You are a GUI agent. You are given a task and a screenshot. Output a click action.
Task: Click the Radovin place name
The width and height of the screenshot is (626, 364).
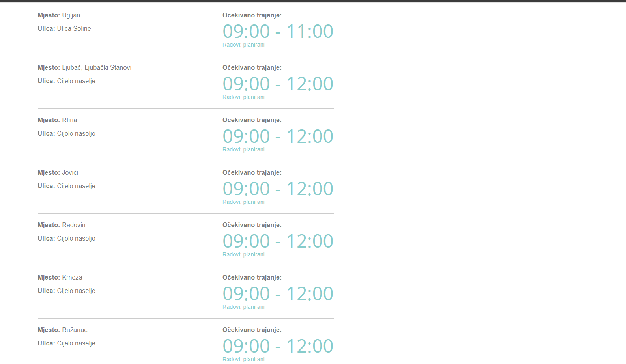74,225
